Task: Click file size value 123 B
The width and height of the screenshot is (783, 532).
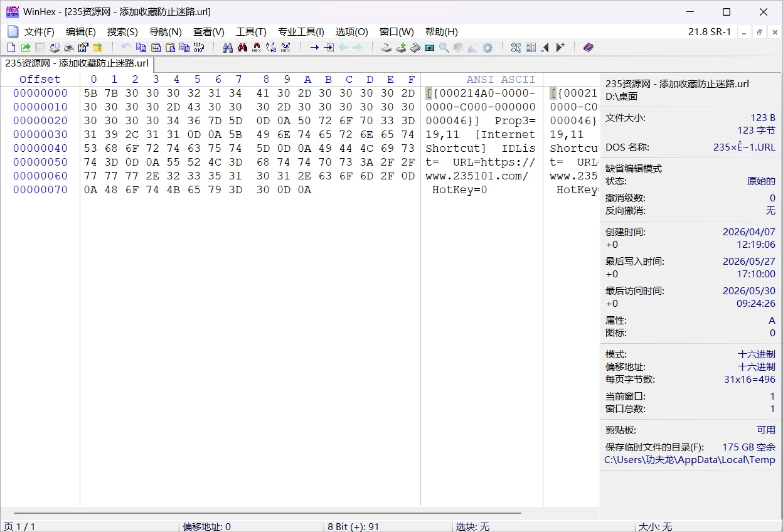Action: [763, 118]
